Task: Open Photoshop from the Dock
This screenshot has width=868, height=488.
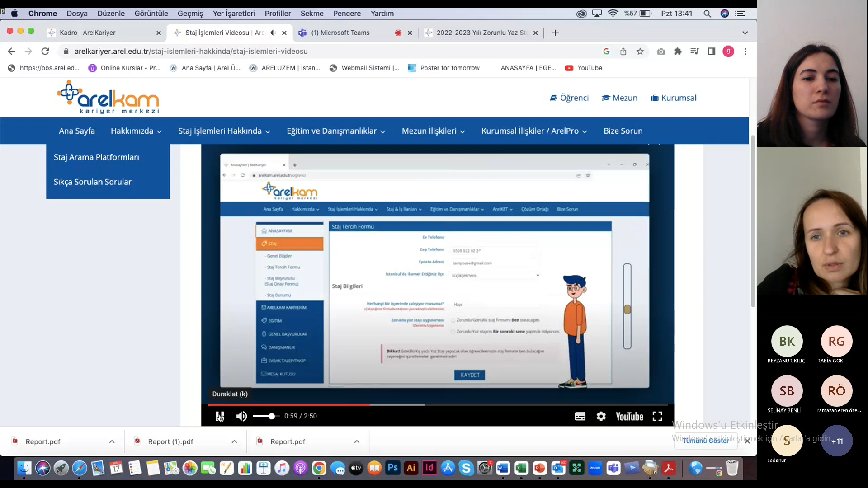Action: [x=393, y=468]
